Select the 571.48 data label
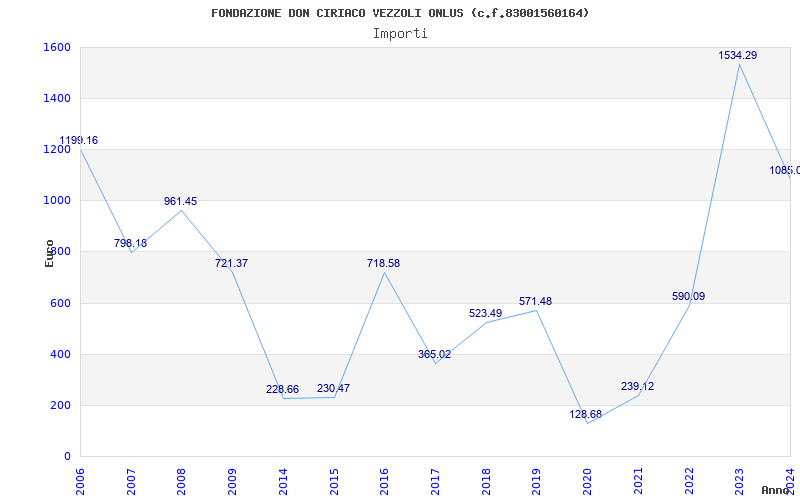This screenshot has width=800, height=500. tap(535, 302)
